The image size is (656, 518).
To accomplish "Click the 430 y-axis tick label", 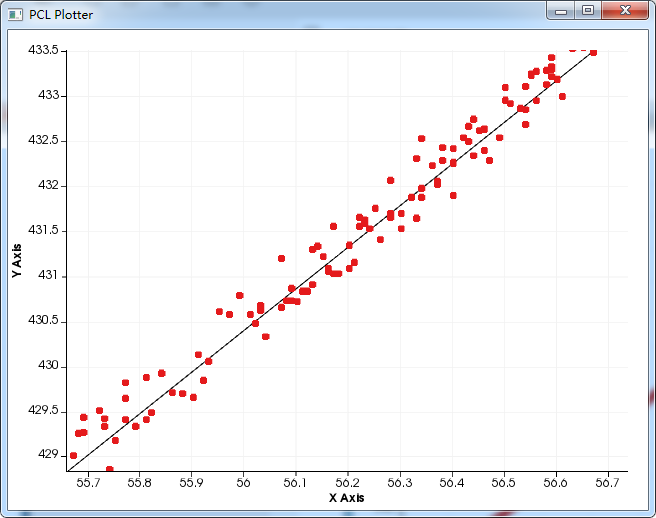I will [x=49, y=366].
